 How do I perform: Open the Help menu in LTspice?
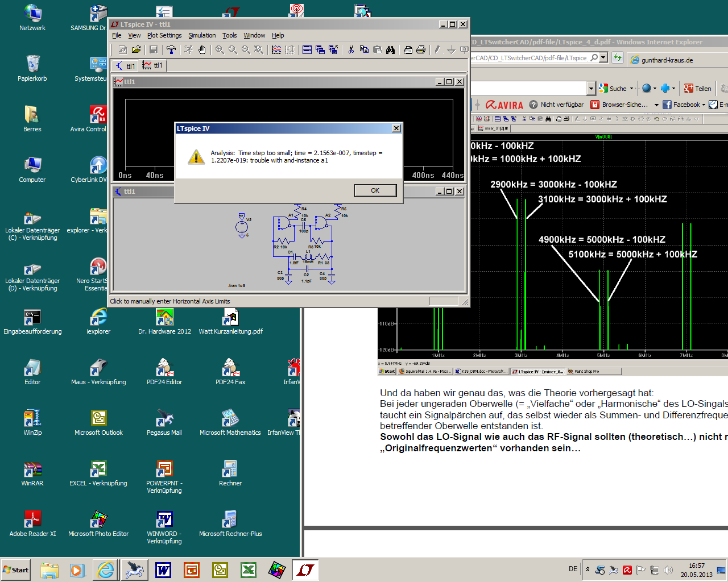pyautogui.click(x=278, y=35)
